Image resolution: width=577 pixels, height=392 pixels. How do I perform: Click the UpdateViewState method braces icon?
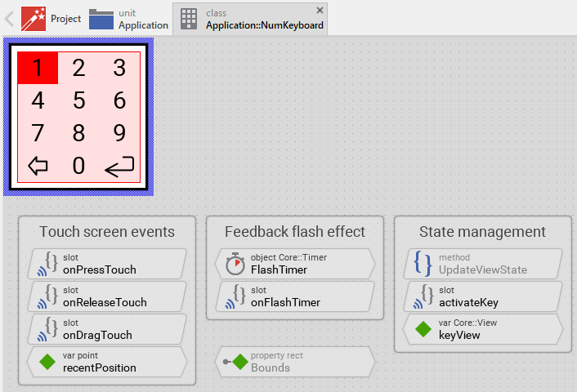pos(423,264)
